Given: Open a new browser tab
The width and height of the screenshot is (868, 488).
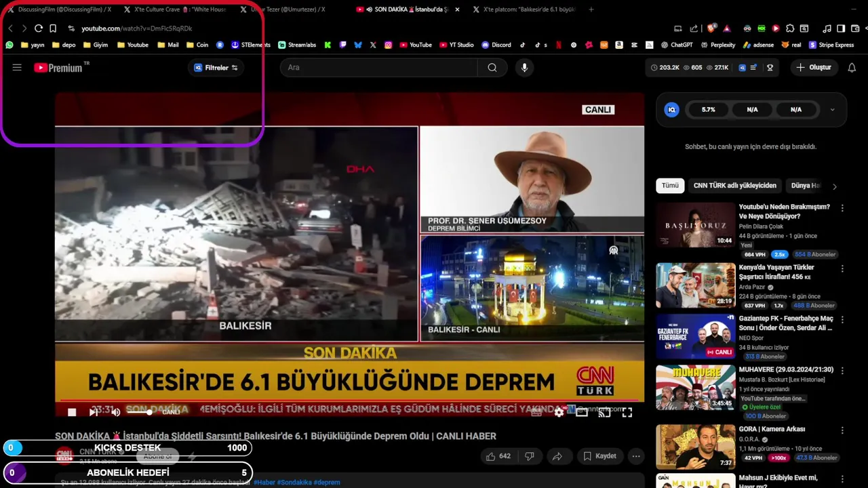Looking at the screenshot, I should [591, 9].
